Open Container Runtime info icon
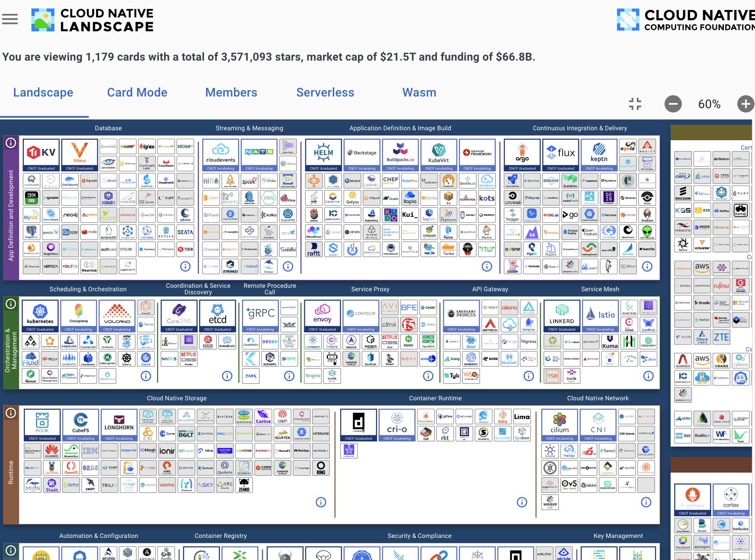The image size is (755, 560). click(522, 502)
